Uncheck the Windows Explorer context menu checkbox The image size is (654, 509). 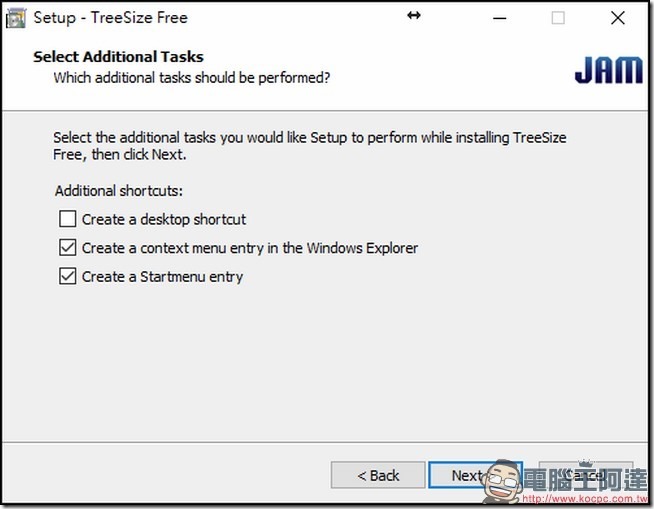click(x=68, y=248)
